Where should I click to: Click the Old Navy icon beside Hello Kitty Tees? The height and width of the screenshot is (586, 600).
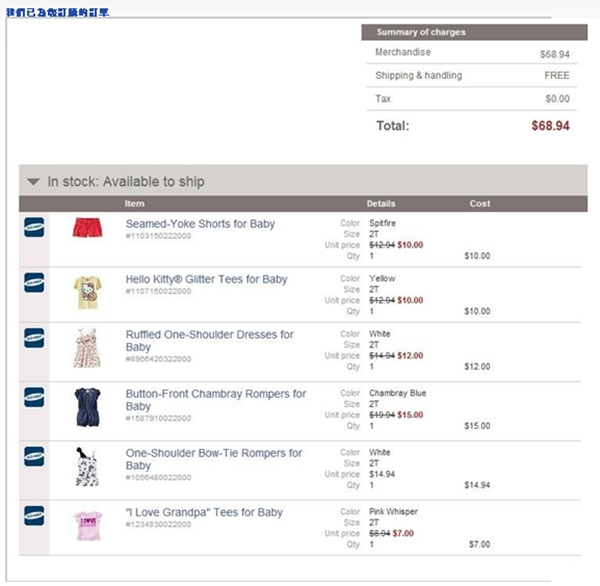34,282
